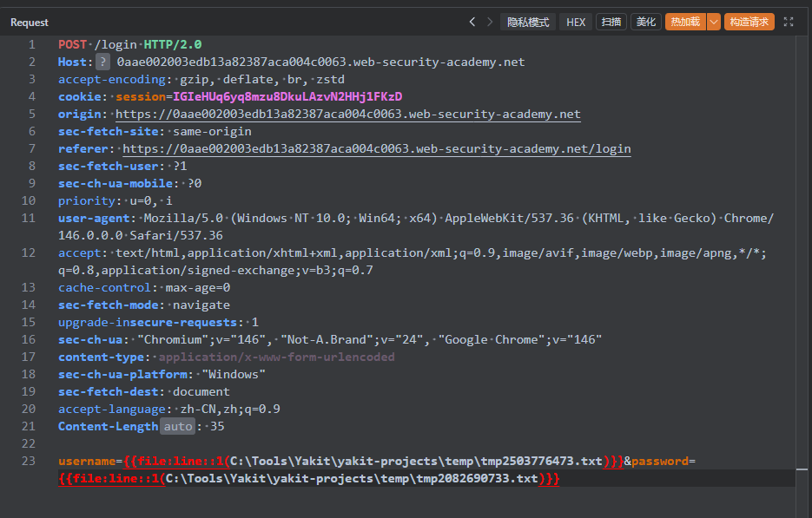The image size is (812, 518).
Task: Click the next request right chevron
Action: click(490, 22)
